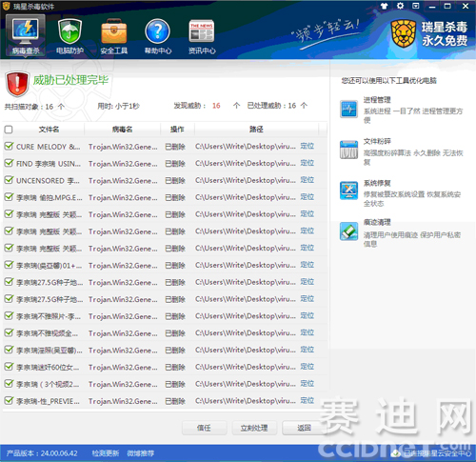Click 已连接瑞星云安全中心 status text

click(x=437, y=453)
